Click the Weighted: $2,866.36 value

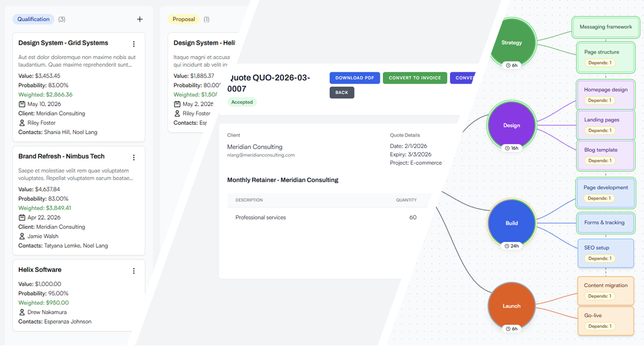click(45, 94)
